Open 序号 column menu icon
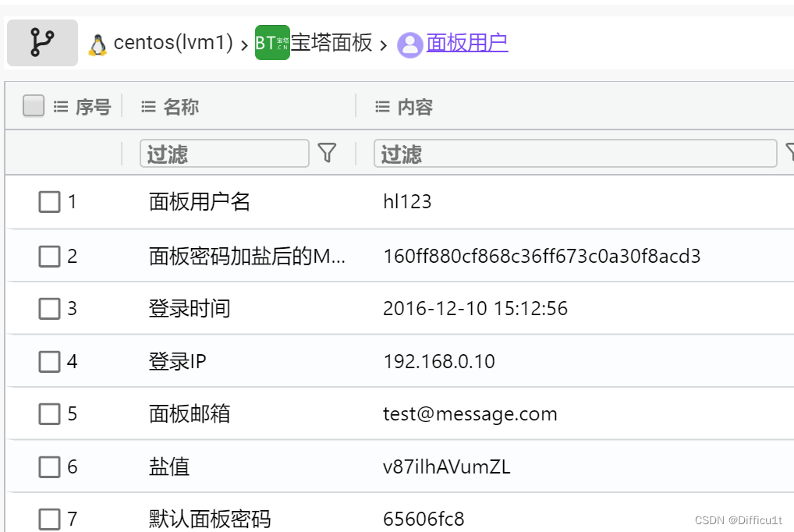 (x=61, y=107)
